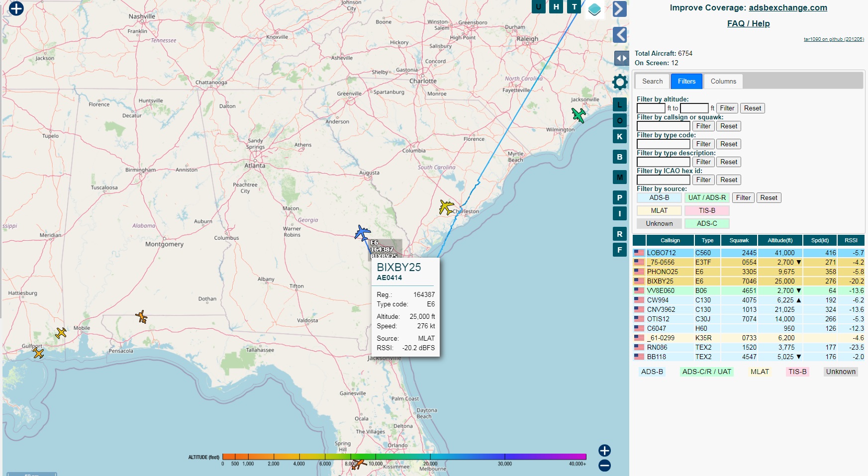Click the I map option button
The width and height of the screenshot is (868, 476).
[x=619, y=213]
